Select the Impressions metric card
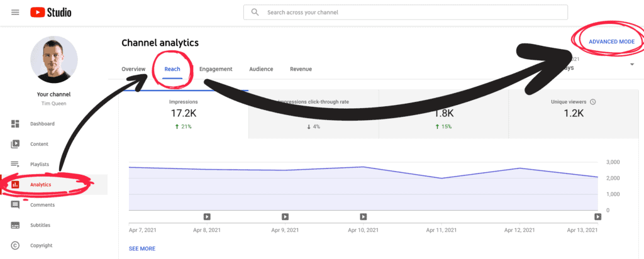Image resolution: width=644 pixels, height=259 pixels. [184, 114]
